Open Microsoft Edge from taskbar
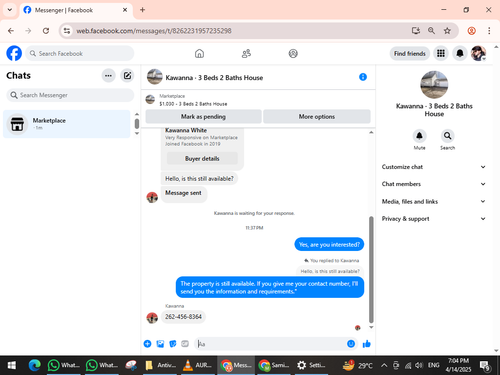The height and width of the screenshot is (375, 500). click(34, 365)
